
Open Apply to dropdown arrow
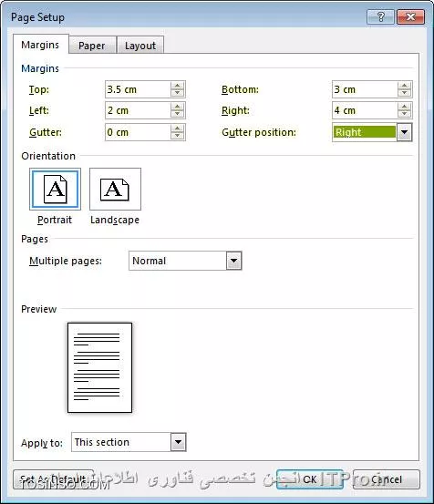tap(178, 442)
